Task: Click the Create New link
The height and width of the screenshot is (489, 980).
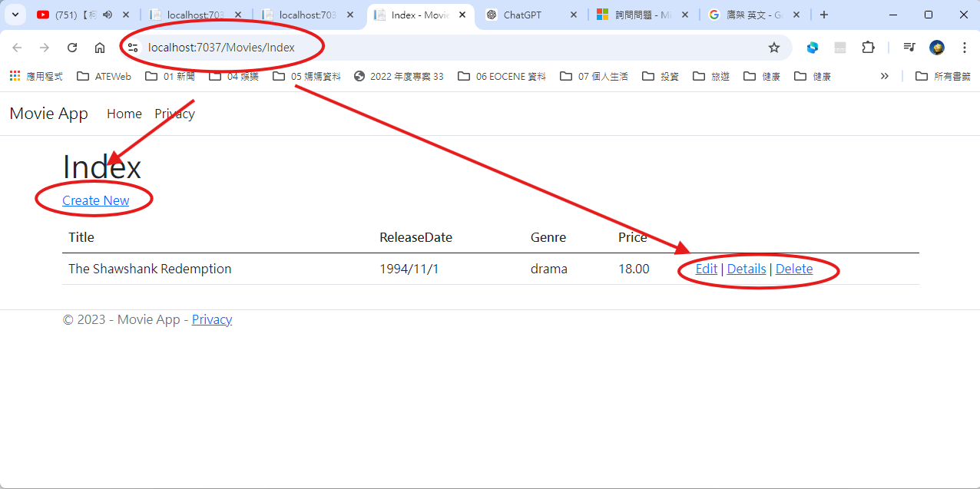Action: (x=95, y=200)
